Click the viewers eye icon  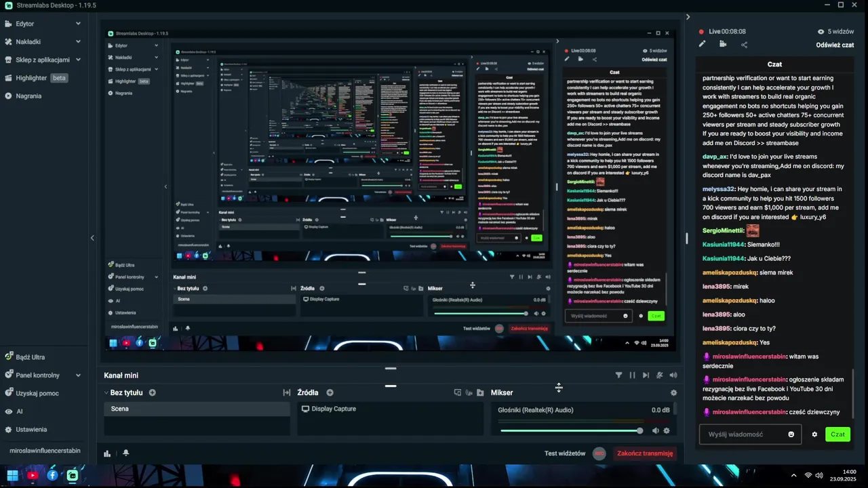pos(821,32)
